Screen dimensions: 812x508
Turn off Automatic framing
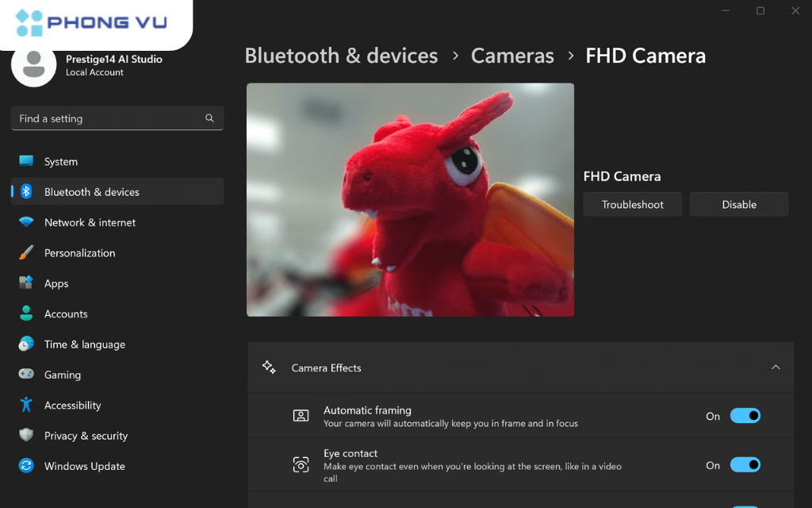click(745, 415)
